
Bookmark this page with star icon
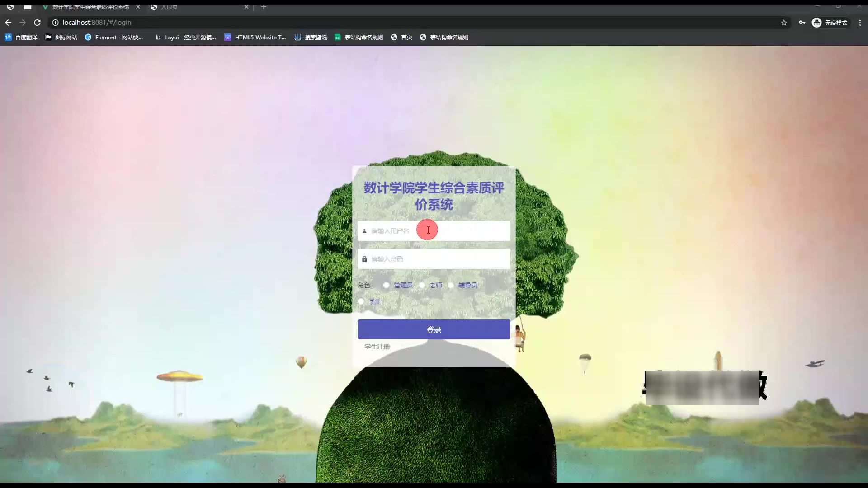pyautogui.click(x=784, y=23)
